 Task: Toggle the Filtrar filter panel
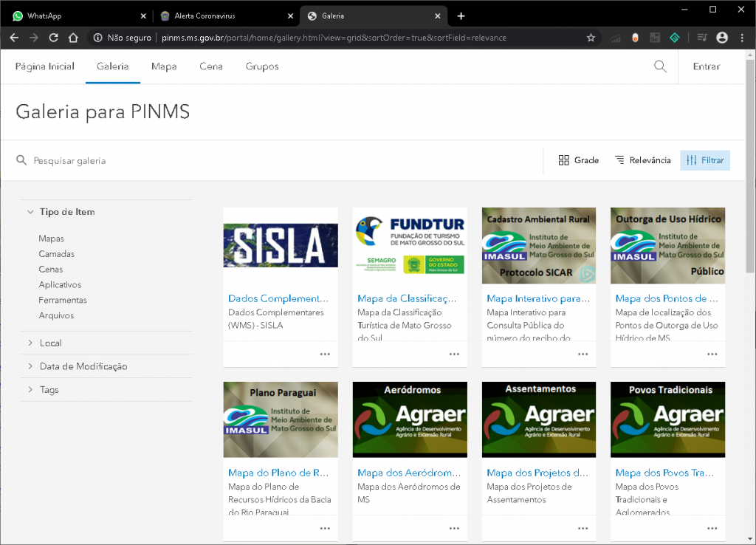point(704,160)
